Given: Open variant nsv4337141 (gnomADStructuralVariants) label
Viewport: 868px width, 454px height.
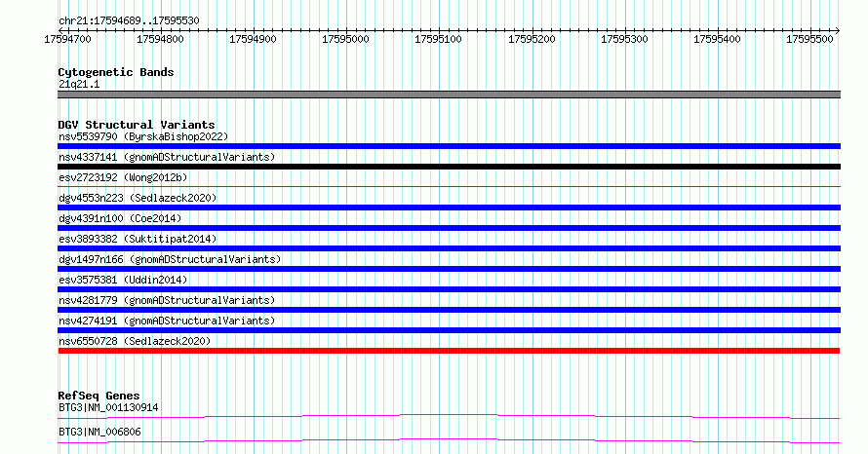Looking at the screenshot, I should (x=167, y=157).
